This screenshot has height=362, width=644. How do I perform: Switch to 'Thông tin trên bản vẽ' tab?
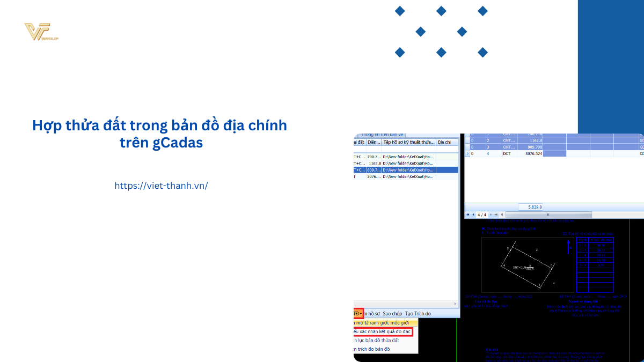click(x=383, y=135)
